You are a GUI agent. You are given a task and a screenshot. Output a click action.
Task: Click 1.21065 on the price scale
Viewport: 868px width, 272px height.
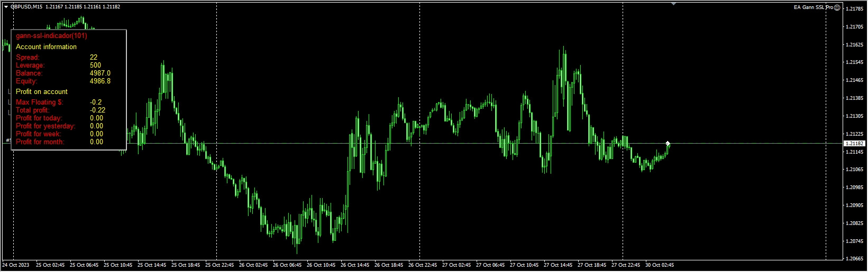tap(855, 170)
